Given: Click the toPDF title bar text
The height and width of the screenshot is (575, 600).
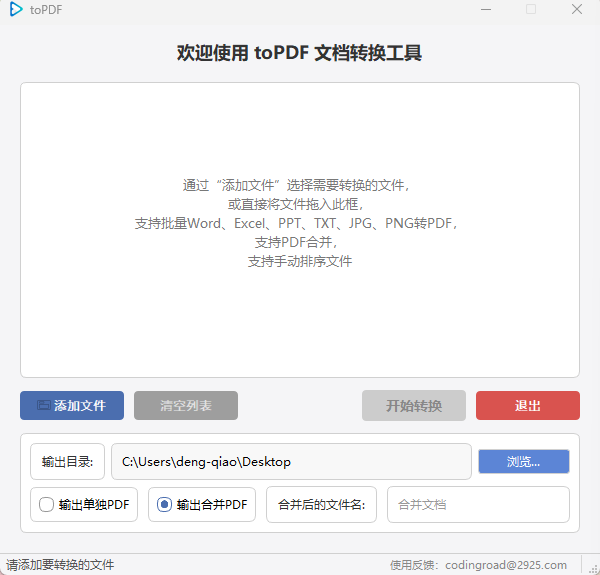Looking at the screenshot, I should [x=45, y=10].
